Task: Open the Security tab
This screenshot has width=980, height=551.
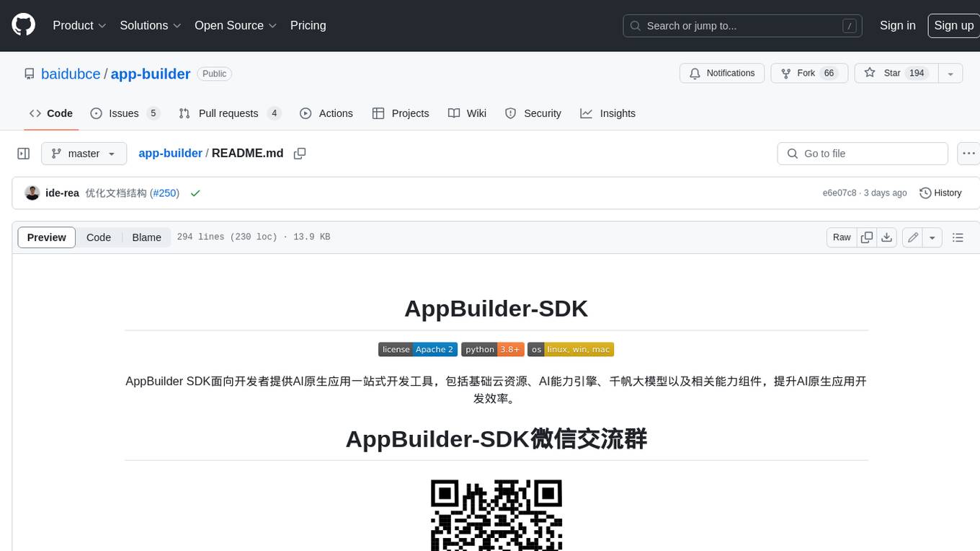Action: [x=533, y=113]
